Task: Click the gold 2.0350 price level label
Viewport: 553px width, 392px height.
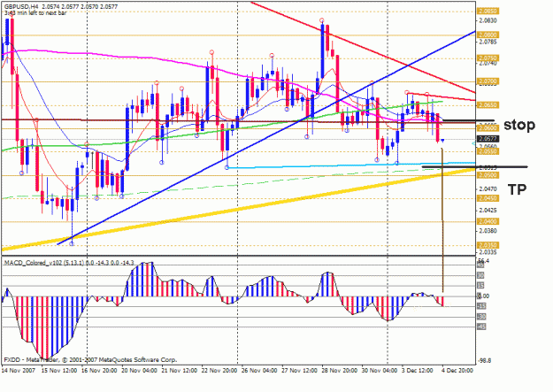Action: pos(488,245)
